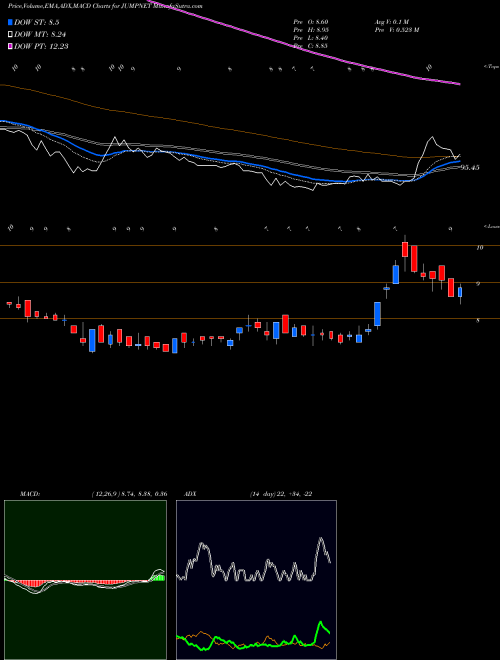This screenshot has width=500, height=660.
Task: Click the 'Pre O: 8.60' open value
Action: (311, 21)
